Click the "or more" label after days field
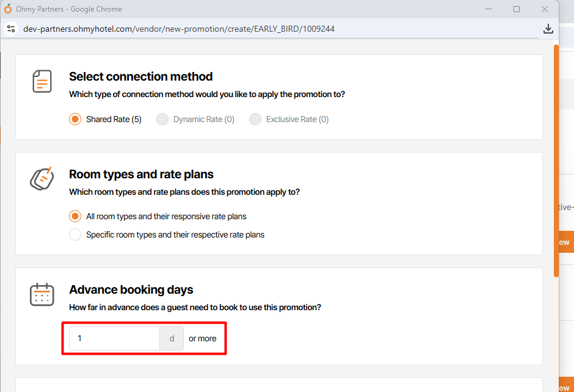574x392 pixels. (202, 338)
